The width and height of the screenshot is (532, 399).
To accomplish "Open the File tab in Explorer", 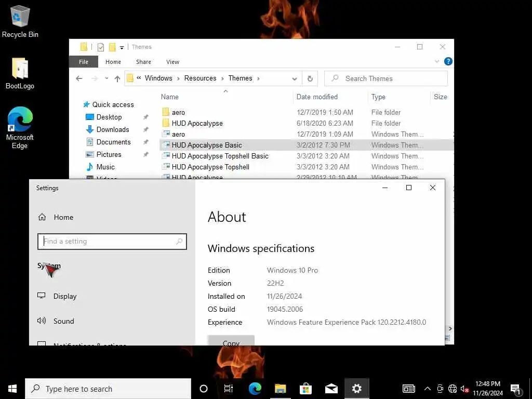I will pyautogui.click(x=84, y=62).
